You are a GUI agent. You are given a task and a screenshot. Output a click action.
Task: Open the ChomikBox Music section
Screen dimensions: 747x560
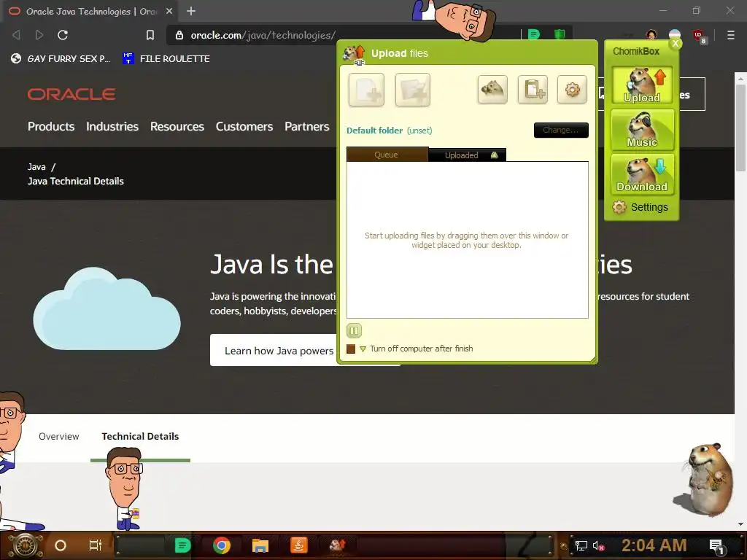642,130
